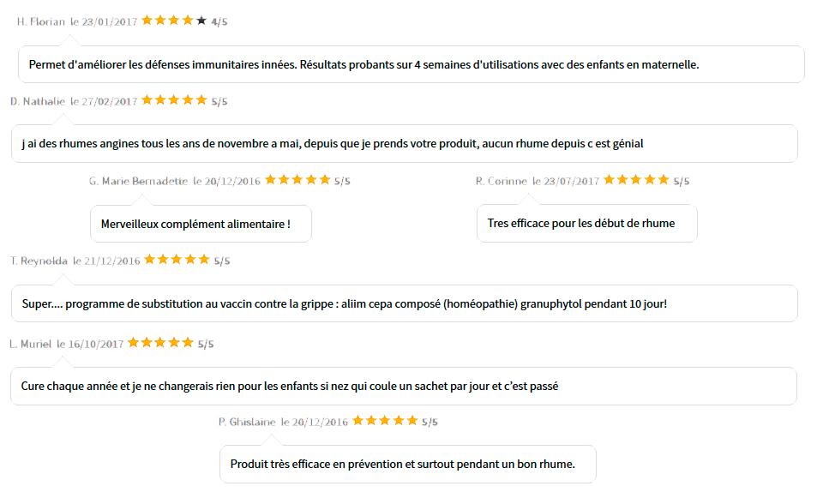
Task: Select reviewer name H. Florian
Action: [x=41, y=21]
